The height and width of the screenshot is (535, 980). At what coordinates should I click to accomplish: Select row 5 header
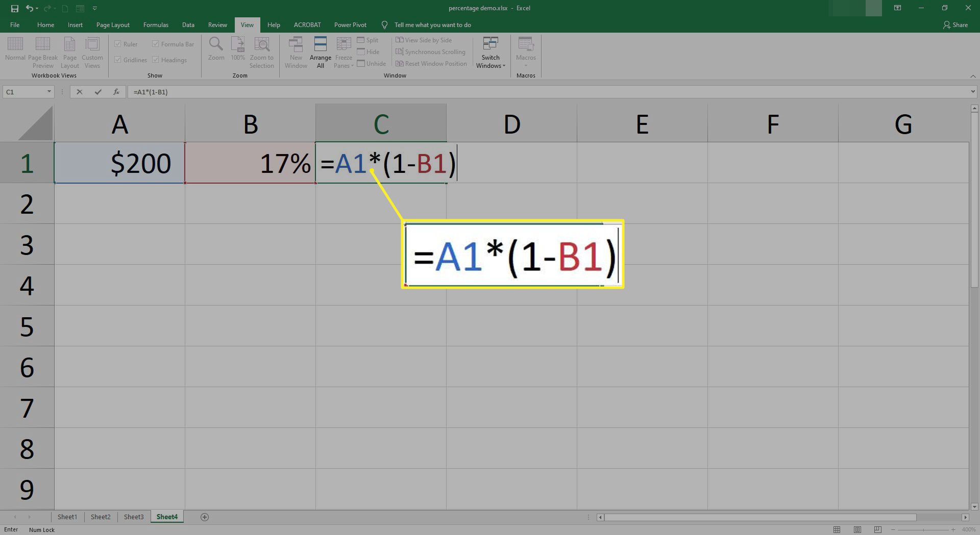(x=27, y=326)
